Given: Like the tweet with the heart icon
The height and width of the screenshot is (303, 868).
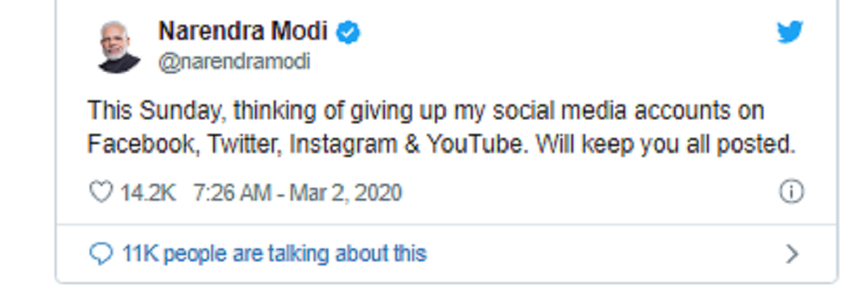Looking at the screenshot, I should coord(100,193).
